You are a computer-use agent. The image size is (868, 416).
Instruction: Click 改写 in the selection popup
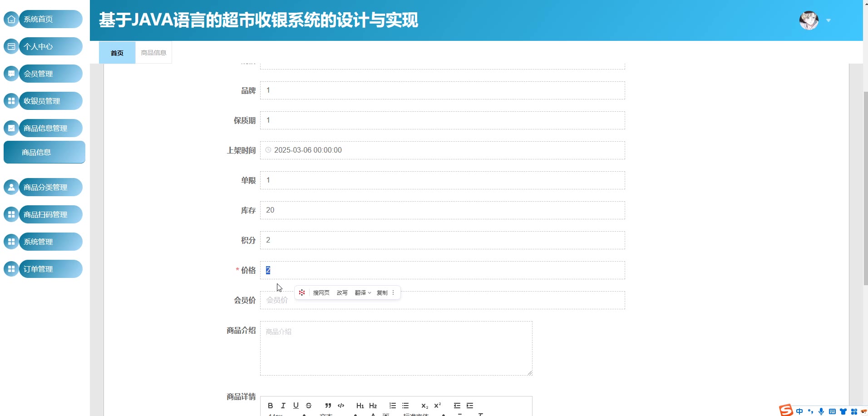(342, 292)
